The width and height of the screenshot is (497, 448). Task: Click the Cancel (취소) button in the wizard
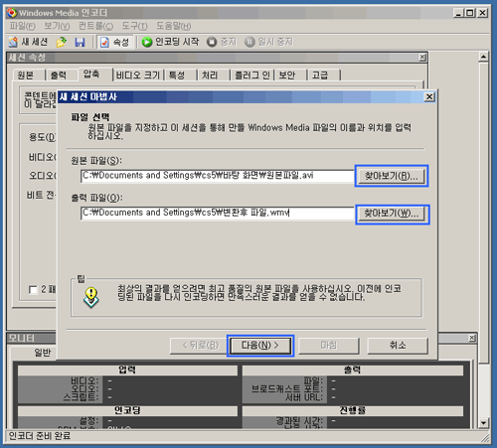pyautogui.click(x=398, y=346)
